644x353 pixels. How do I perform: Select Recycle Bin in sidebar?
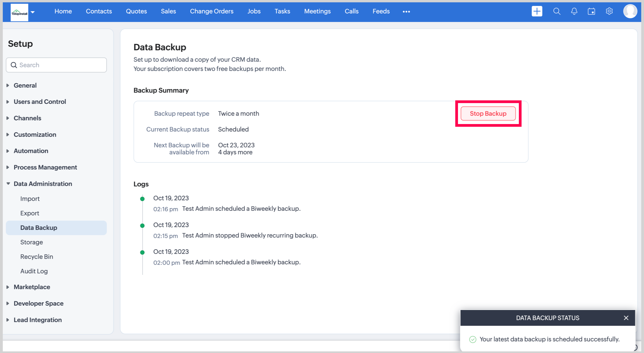(37, 256)
